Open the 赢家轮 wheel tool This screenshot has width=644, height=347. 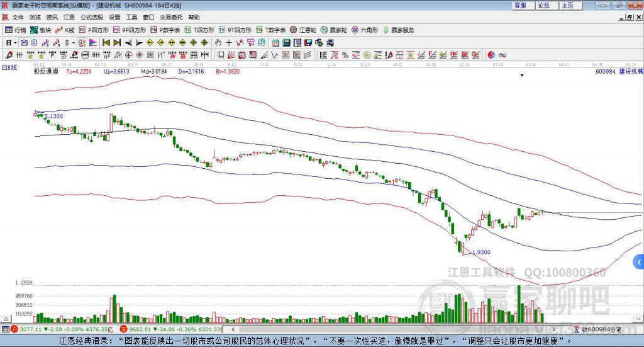[334, 30]
